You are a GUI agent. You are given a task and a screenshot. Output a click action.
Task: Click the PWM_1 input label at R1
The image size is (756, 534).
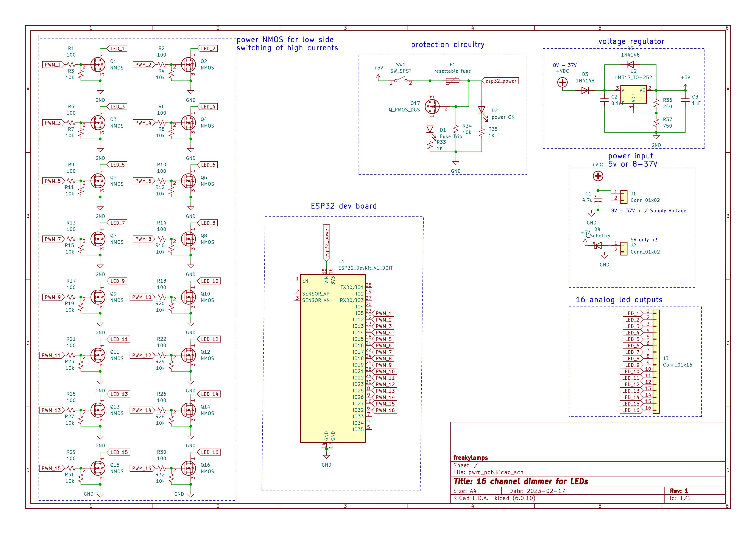53,65
